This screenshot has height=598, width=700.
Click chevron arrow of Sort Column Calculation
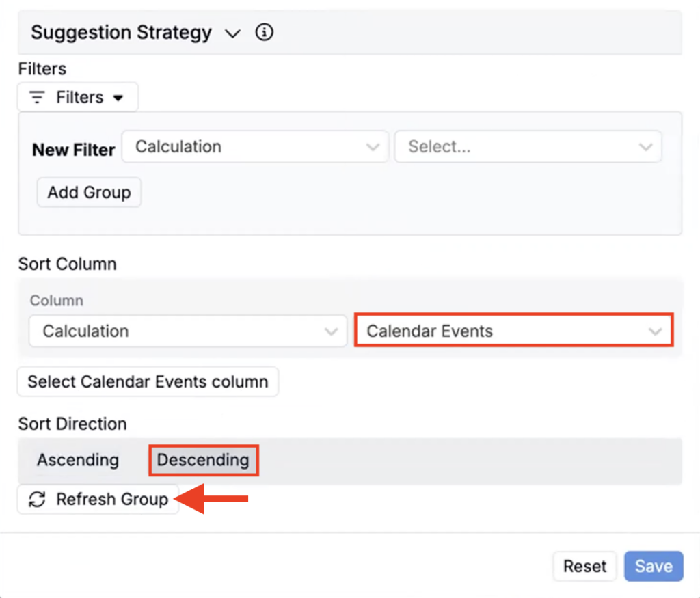click(x=332, y=331)
